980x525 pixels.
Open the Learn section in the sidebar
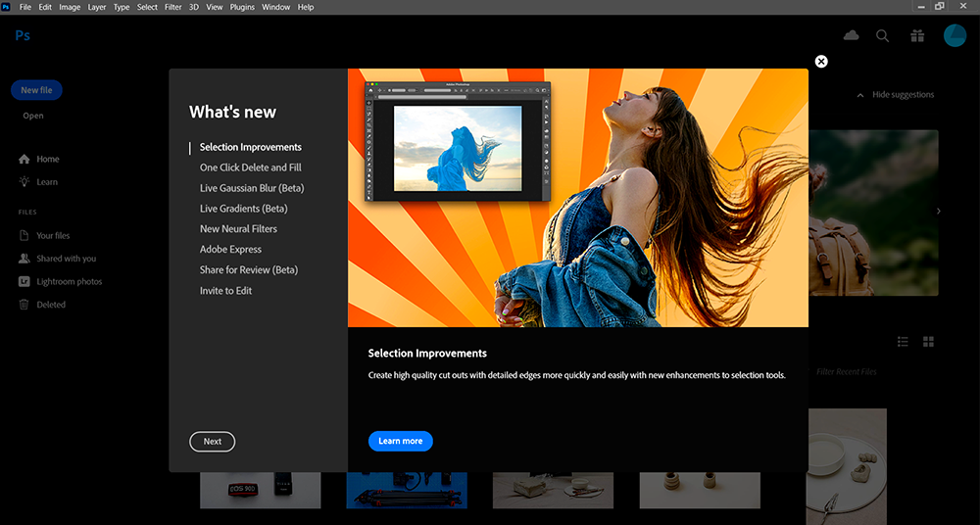pos(47,182)
